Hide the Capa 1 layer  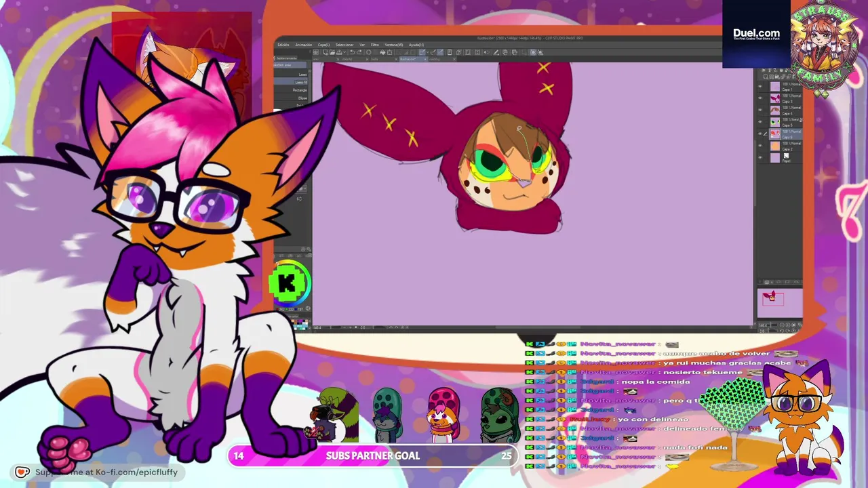759,86
